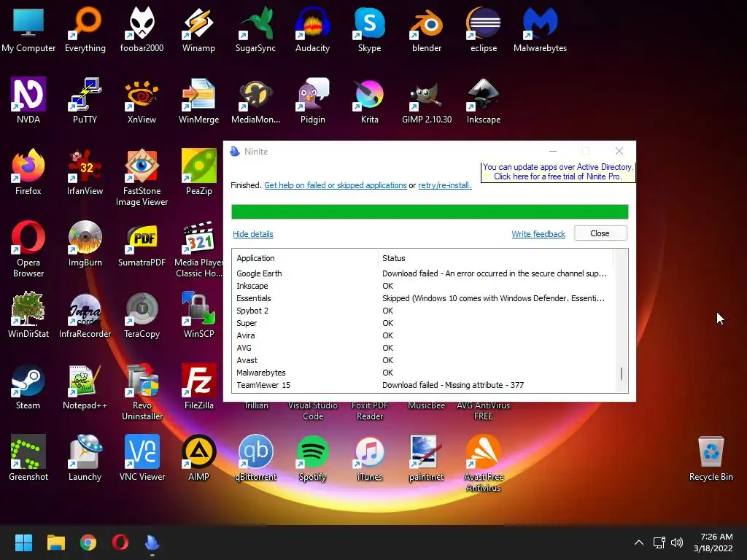This screenshot has height=560, width=747.
Task: Select the WinMerge desktop icon
Action: (x=198, y=101)
